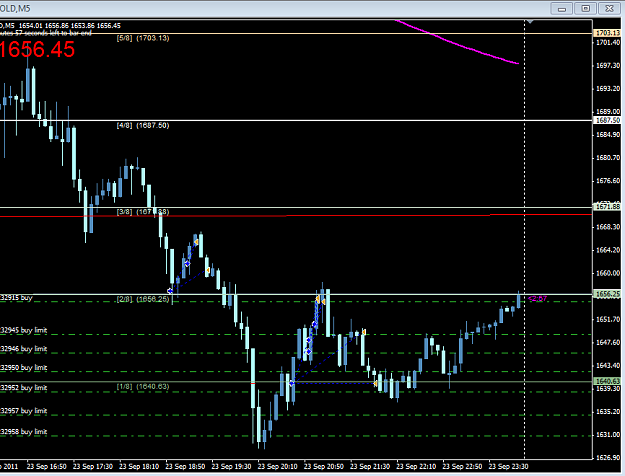Click 1693.20 on the price scale
Viewport: 625px width, 476px height.
tap(608, 89)
